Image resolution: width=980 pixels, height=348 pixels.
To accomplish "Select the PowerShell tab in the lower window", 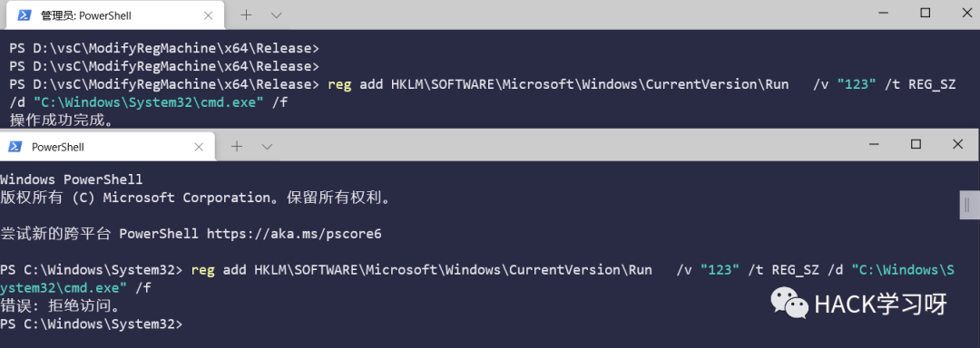I will click(107, 147).
